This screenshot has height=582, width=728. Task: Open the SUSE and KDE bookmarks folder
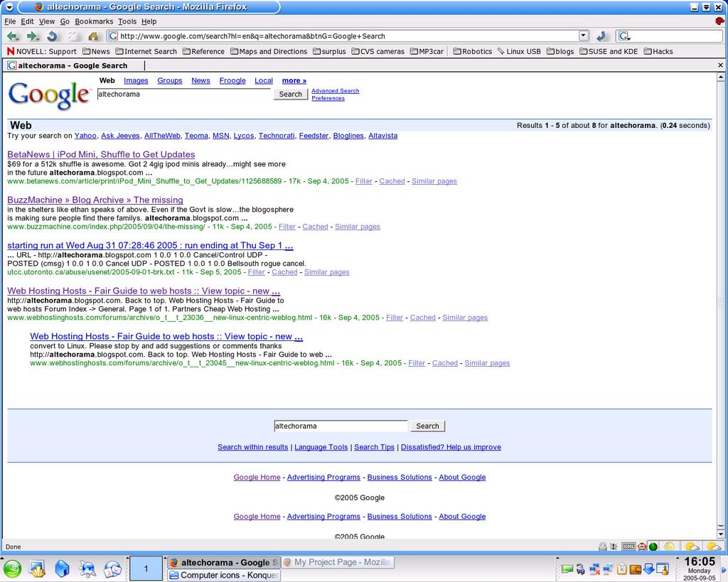coord(609,51)
